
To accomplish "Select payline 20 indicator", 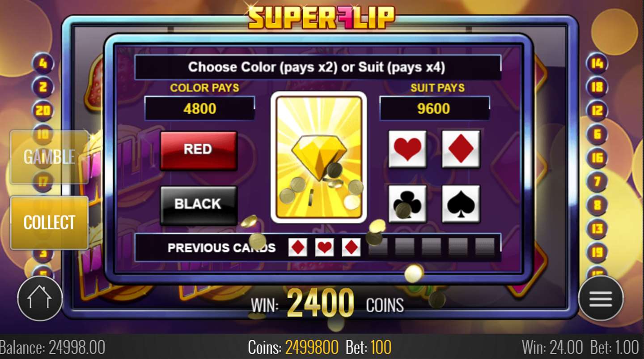I will point(43,110).
